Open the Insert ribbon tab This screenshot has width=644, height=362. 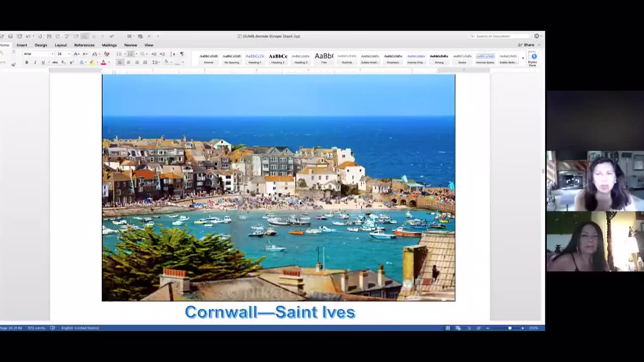[x=22, y=45]
